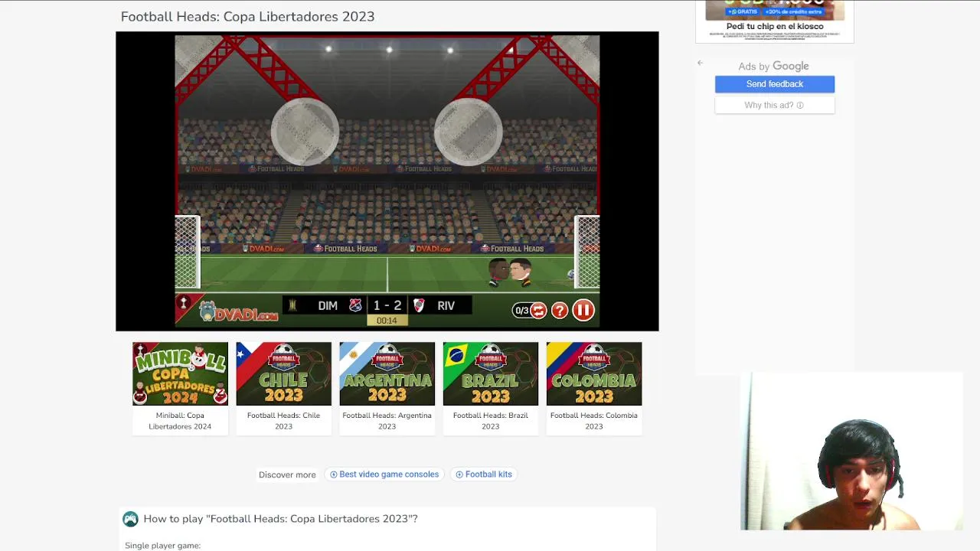Click the RIV team name
The image size is (980, 551).
pyautogui.click(x=446, y=305)
